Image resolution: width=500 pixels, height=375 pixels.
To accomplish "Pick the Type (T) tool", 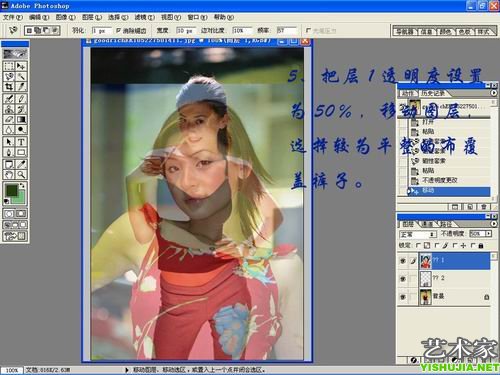I will 21,142.
